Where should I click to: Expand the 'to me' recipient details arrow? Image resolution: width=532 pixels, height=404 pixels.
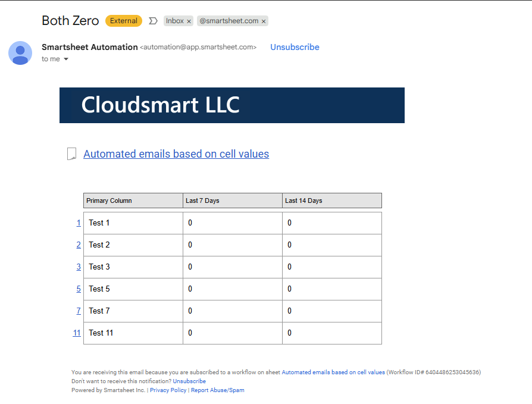point(66,59)
